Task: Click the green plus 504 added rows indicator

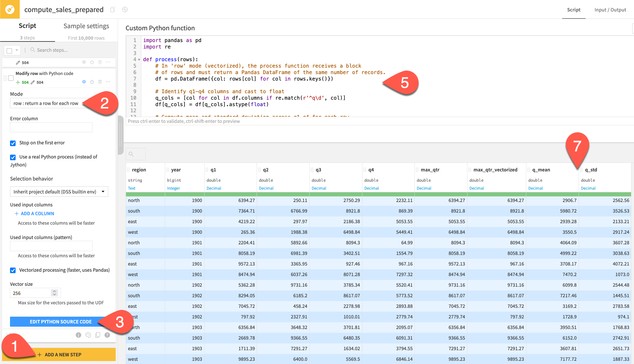Action: point(22,82)
